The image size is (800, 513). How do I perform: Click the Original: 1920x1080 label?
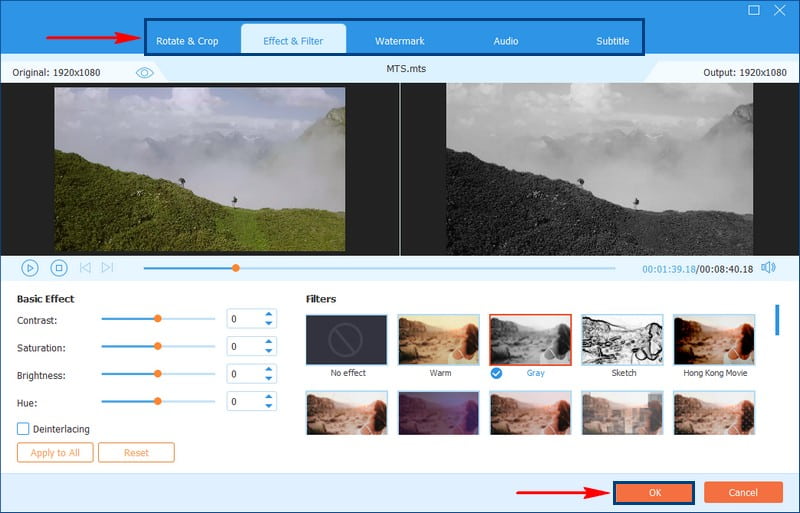pyautogui.click(x=56, y=72)
